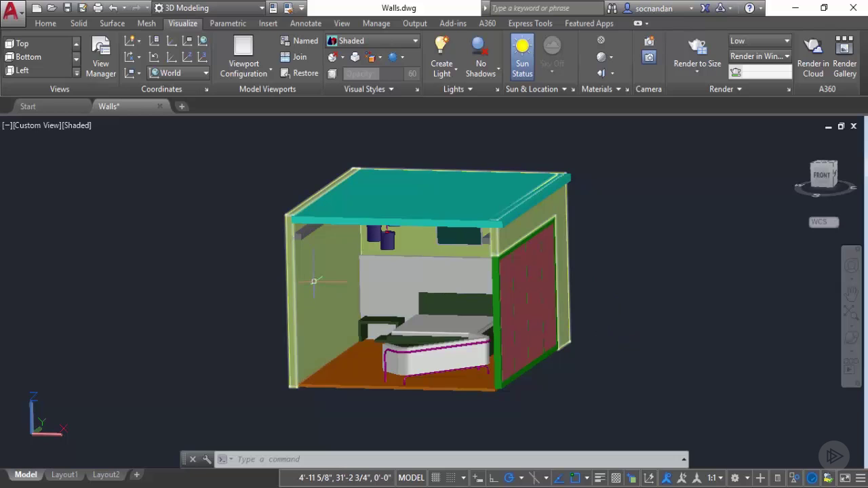Click the Restore viewports button

point(299,73)
